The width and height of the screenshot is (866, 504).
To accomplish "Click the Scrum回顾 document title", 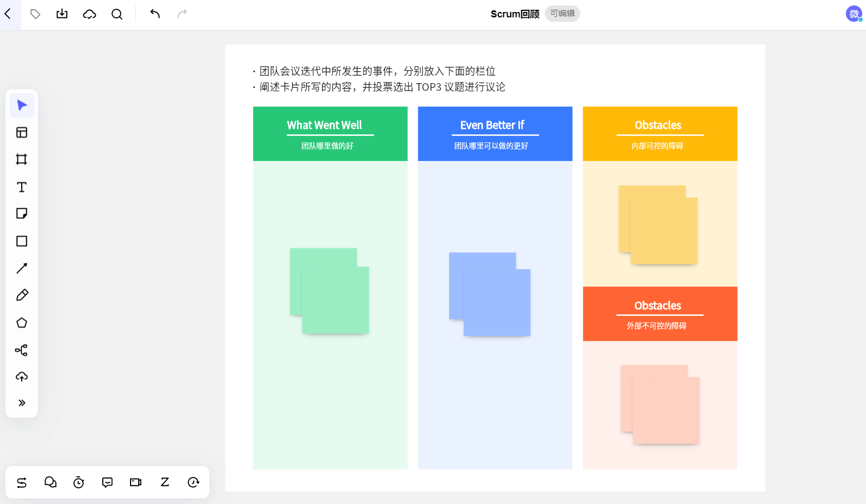I will [515, 14].
